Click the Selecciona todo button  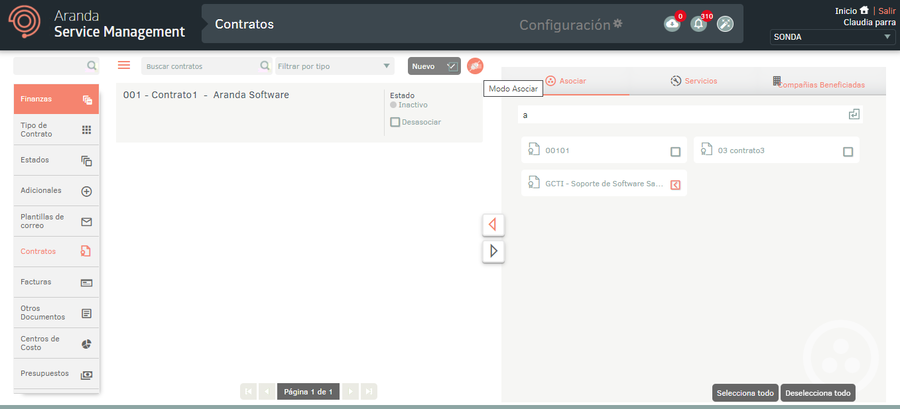(x=744, y=393)
